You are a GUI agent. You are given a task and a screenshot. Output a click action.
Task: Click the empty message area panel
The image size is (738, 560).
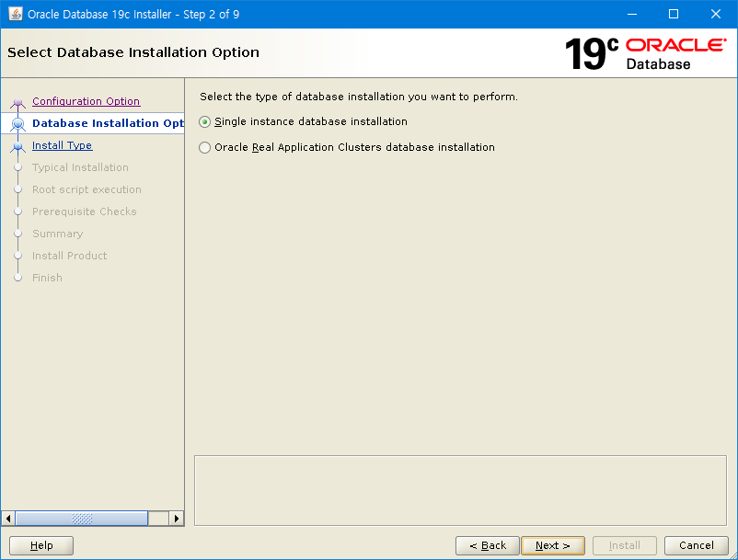point(460,490)
